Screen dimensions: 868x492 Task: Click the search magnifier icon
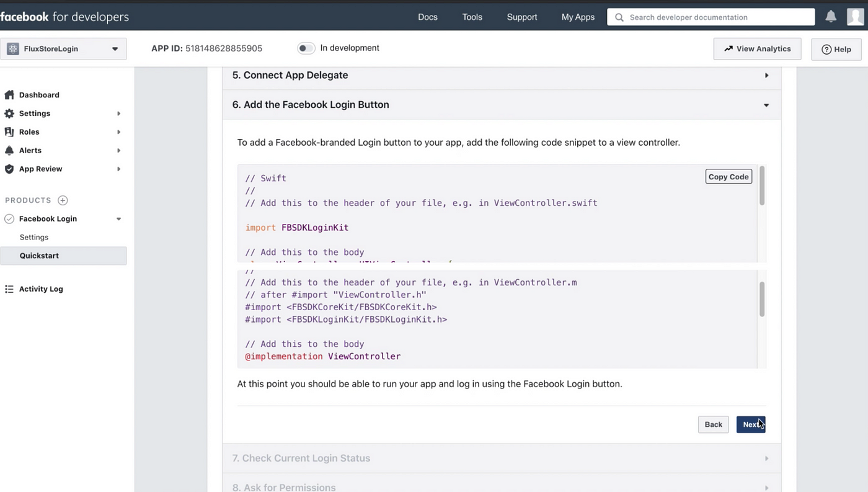tap(619, 17)
